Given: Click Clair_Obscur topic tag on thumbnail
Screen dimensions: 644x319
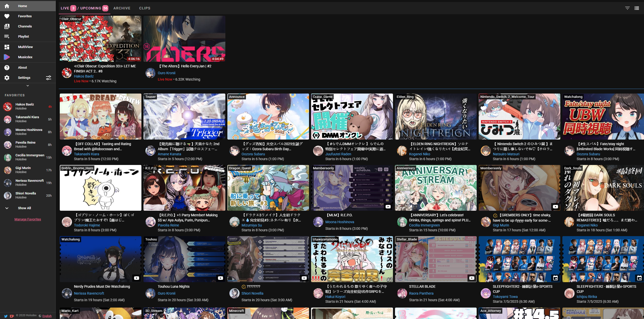Looking at the screenshot, I should pos(71,19).
